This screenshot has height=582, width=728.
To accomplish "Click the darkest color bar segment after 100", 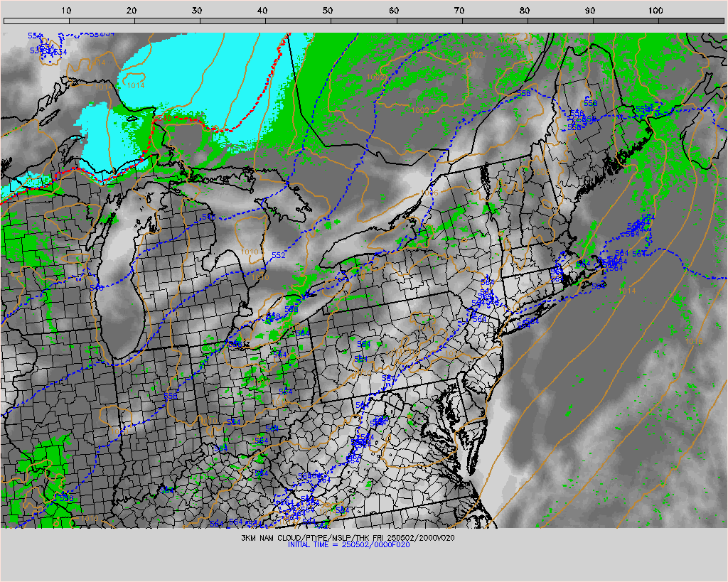I will pyautogui.click(x=691, y=21).
